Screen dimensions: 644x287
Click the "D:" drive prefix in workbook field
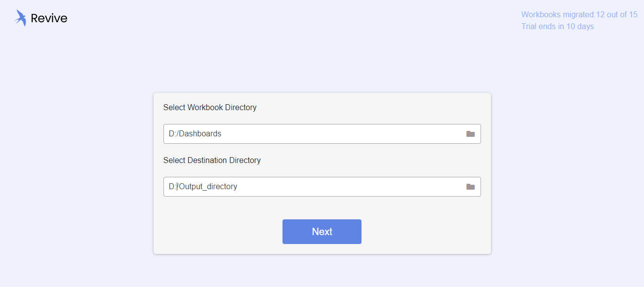172,134
